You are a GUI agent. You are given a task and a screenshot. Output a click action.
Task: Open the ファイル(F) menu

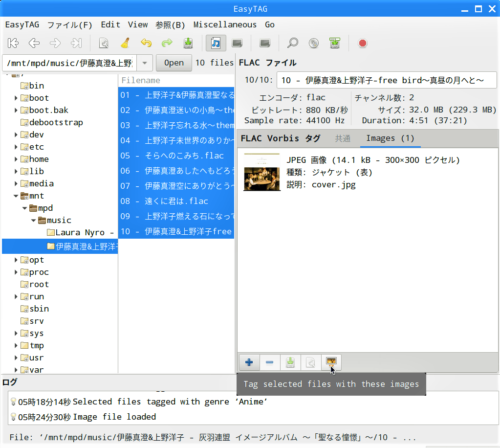[70, 24]
